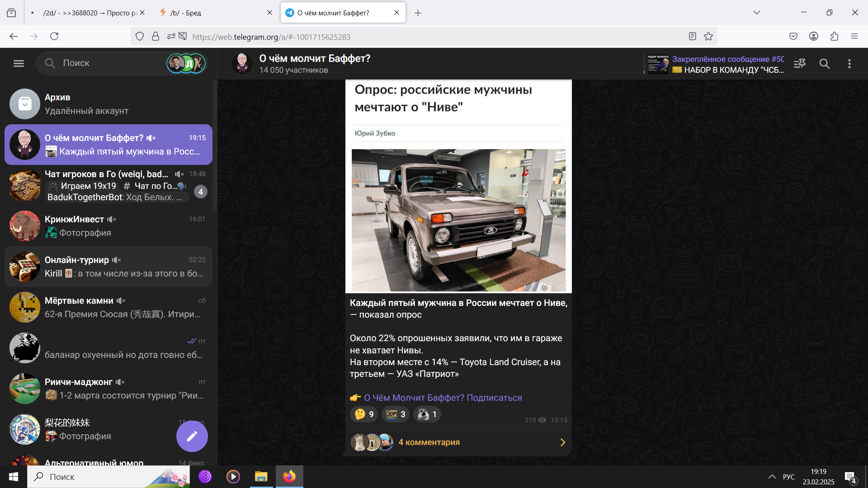Close the /2d/ browser tab

point(142,13)
